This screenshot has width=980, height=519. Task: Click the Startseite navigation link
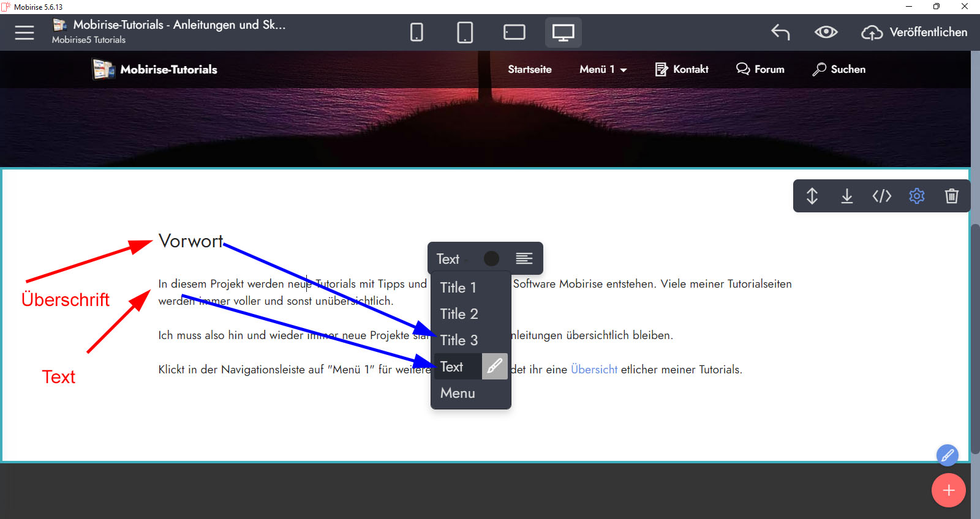[x=530, y=69]
